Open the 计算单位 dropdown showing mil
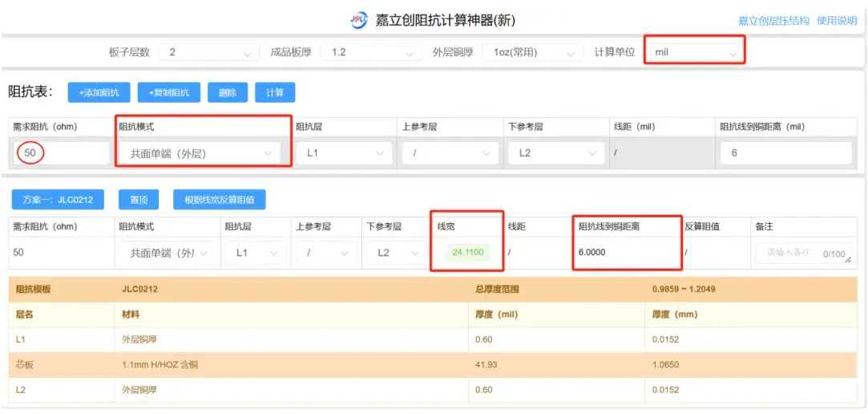Screen dimensions: 868x414 point(695,53)
